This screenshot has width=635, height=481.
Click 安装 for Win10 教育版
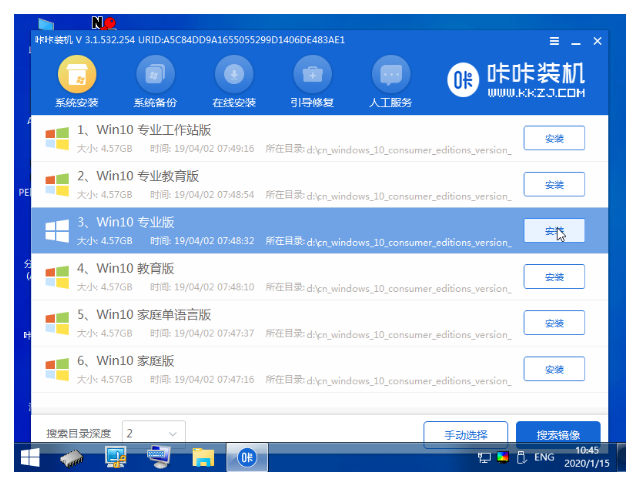pyautogui.click(x=554, y=277)
